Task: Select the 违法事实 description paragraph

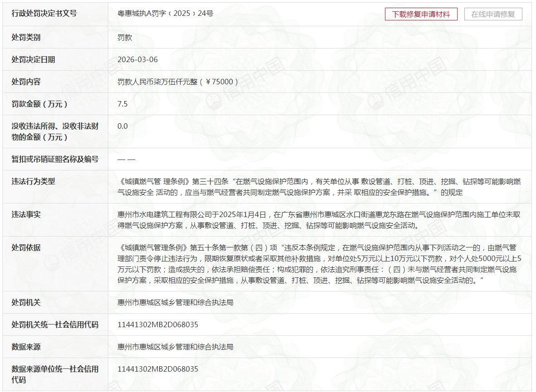Action: click(x=318, y=220)
